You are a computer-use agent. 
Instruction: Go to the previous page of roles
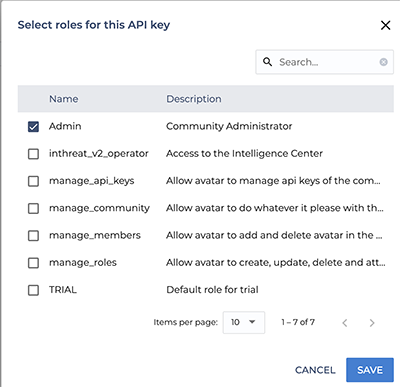click(x=345, y=323)
